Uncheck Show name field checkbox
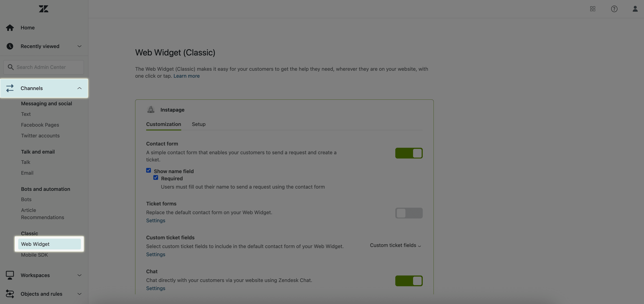 tap(148, 170)
